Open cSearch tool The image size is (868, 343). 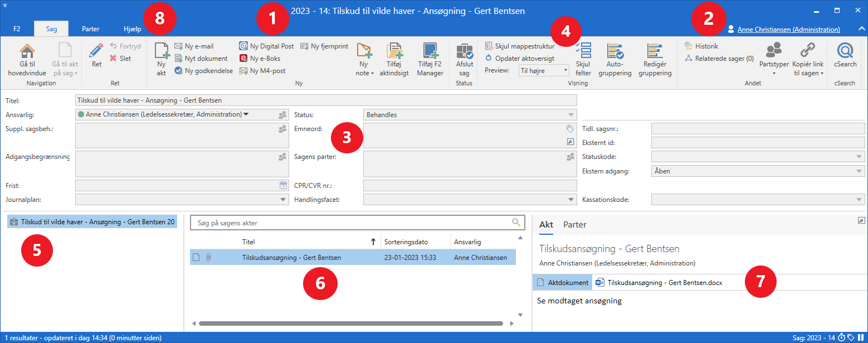coord(845,52)
